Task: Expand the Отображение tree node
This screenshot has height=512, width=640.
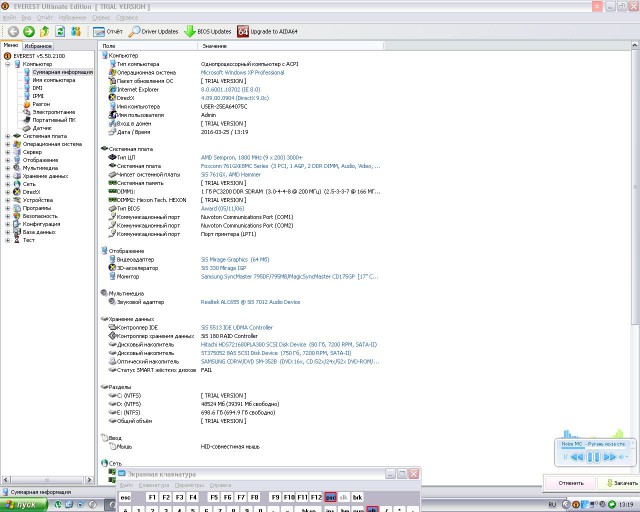Action: point(7,160)
